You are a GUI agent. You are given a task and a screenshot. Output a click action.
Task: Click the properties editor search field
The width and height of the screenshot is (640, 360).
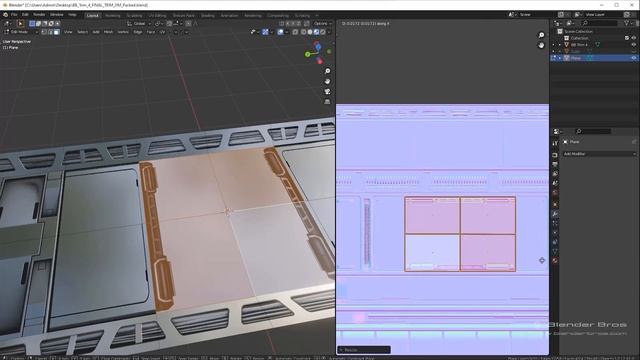pos(593,131)
